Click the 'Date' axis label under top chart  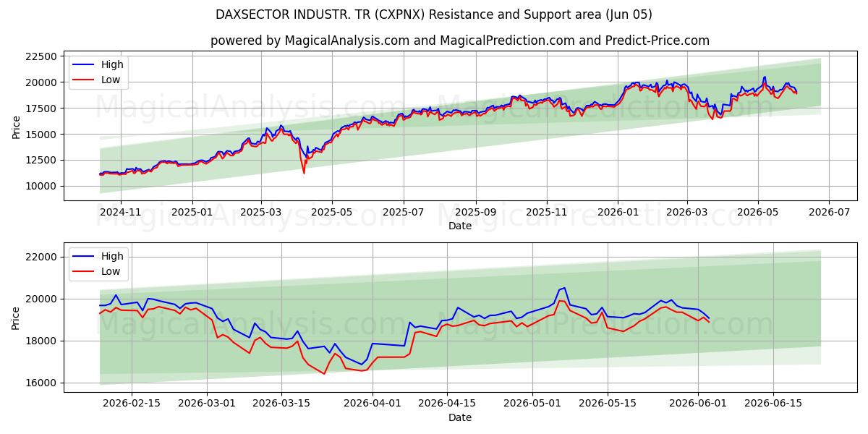460,226
